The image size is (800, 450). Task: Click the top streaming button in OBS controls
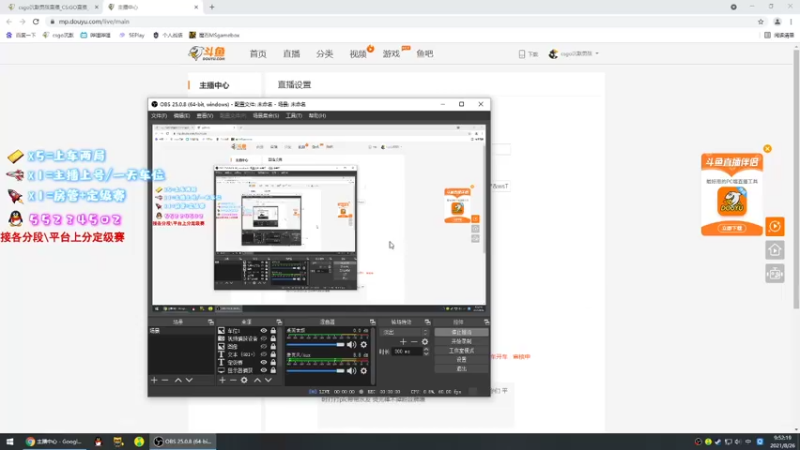(x=461, y=332)
